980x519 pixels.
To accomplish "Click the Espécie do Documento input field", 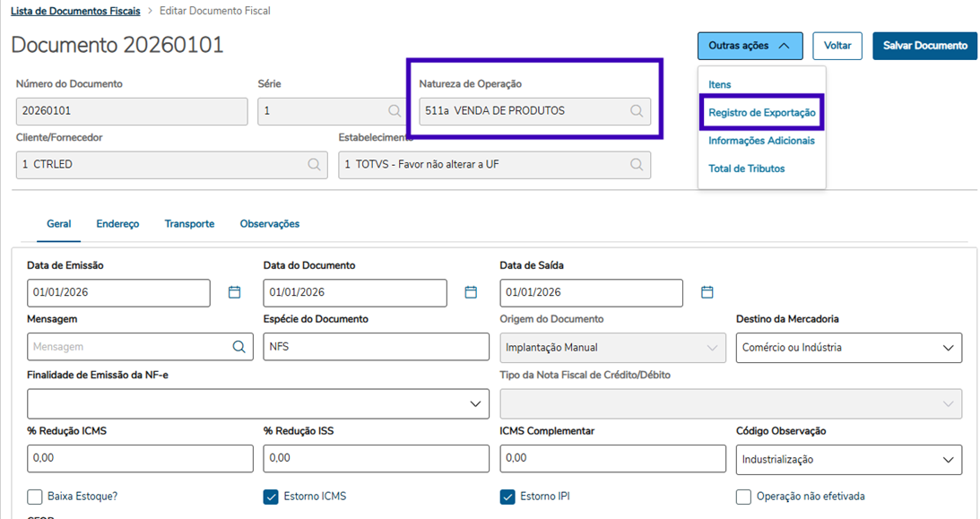I will pos(376,347).
